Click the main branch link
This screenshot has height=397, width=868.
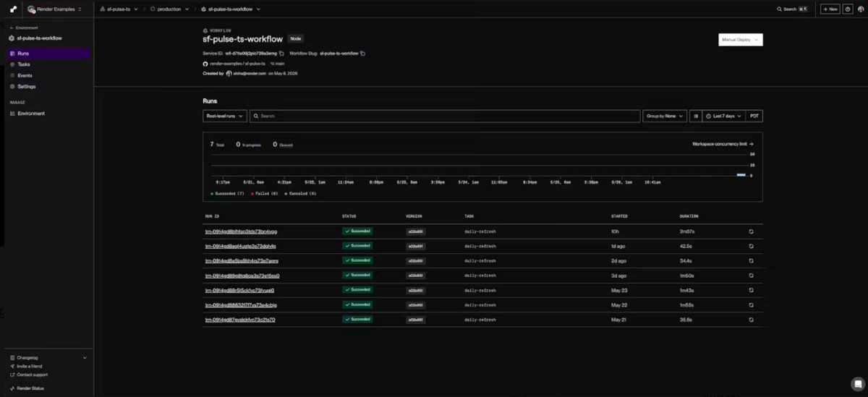(278, 64)
